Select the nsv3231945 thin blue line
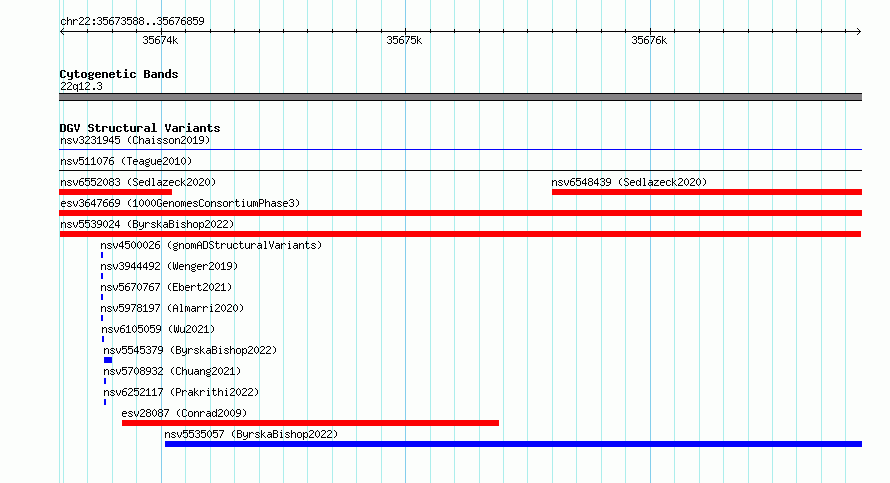Image resolution: width=890 pixels, height=483 pixels. pos(461,150)
